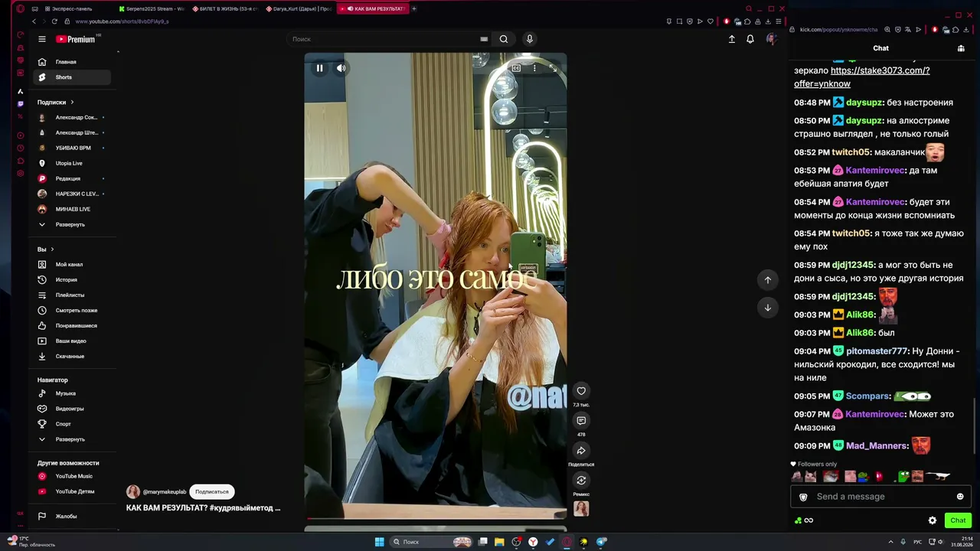Viewport: 980px width, 551px height.
Task: Click the Shorts video progress bar
Action: pyautogui.click(x=436, y=518)
